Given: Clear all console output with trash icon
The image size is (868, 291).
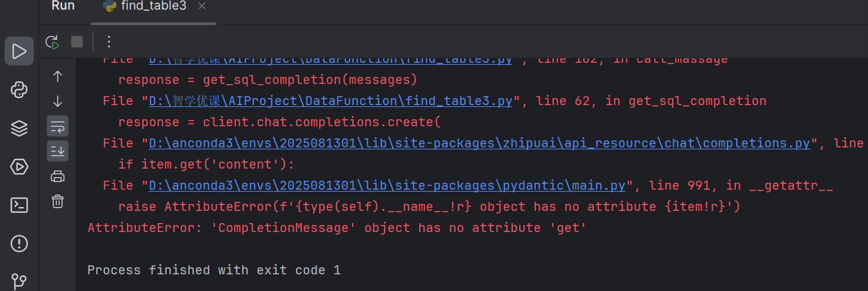Looking at the screenshot, I should (x=58, y=201).
